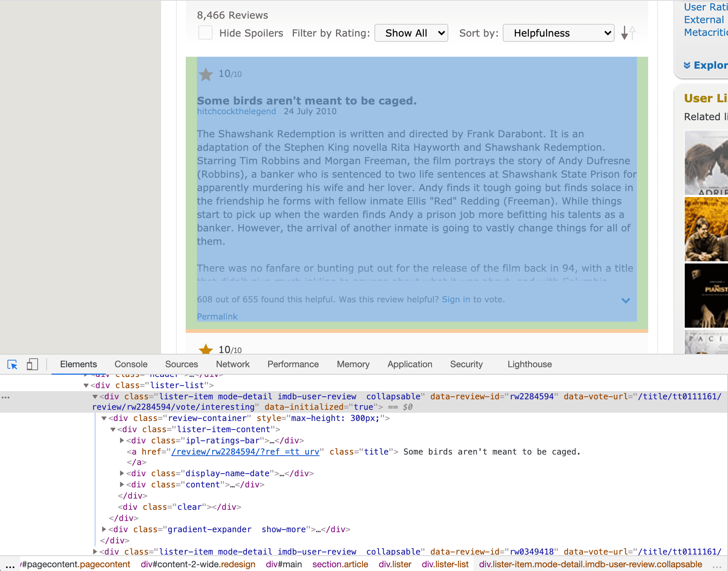Viewport: 728px width, 571px height.
Task: Open review title 'Some birds aren't meant to be caged'
Action: pyautogui.click(x=307, y=101)
